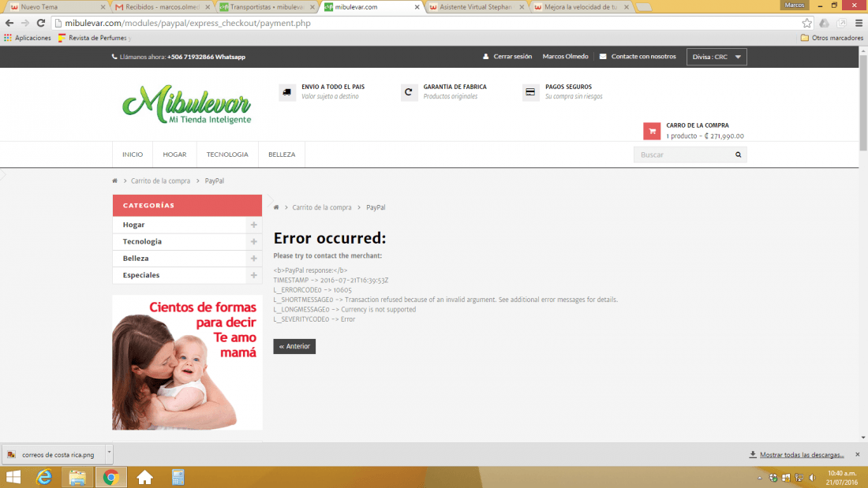
Task: Click Mostrar todas las descargas link
Action: [x=802, y=455]
